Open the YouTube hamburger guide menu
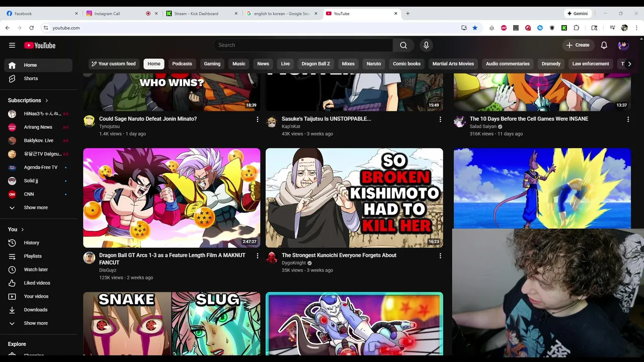Viewport: 644px width, 362px height. pos(12,45)
